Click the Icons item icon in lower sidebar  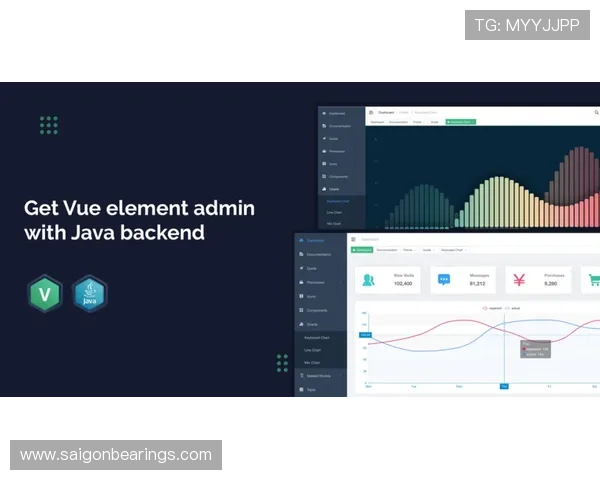(x=301, y=296)
